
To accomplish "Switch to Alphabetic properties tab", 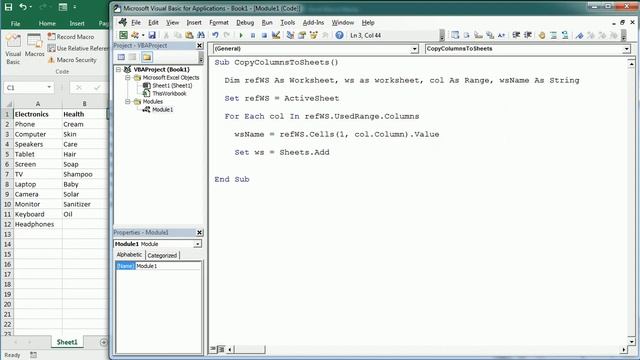I will [129, 255].
